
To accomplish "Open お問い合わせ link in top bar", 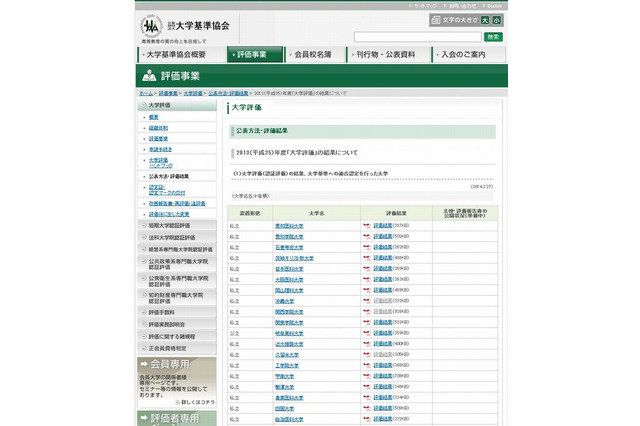I will [462, 6].
